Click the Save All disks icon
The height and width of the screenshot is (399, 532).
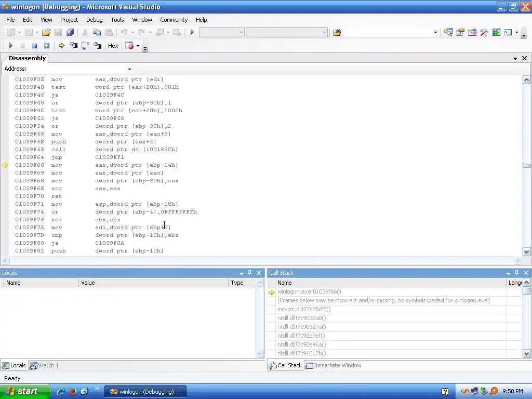click(70, 32)
